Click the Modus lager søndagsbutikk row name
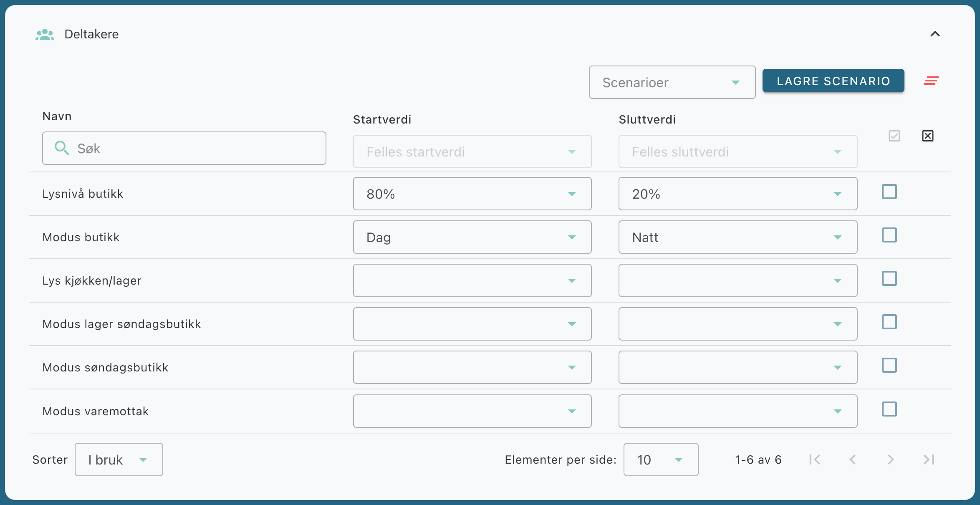Viewport: 980px width, 505px height. pyautogui.click(x=122, y=324)
